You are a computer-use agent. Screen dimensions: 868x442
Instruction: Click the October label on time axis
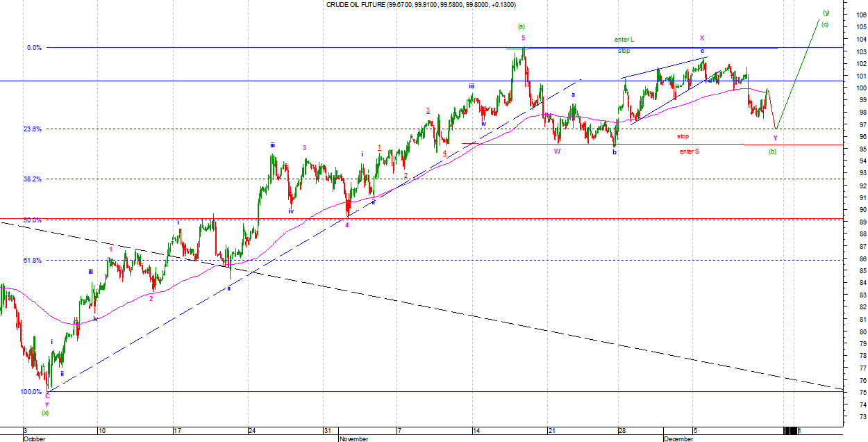35,439
